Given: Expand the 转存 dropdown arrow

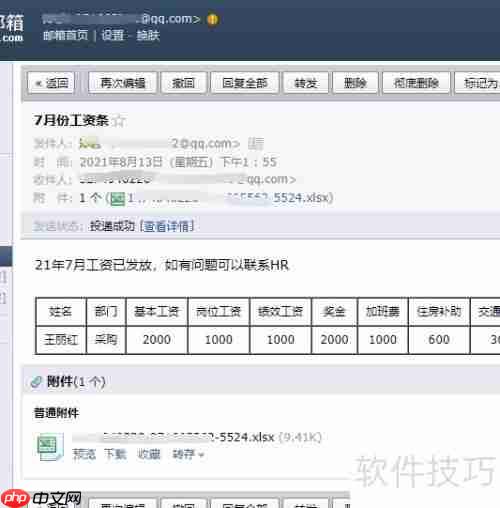Looking at the screenshot, I should [201, 455].
